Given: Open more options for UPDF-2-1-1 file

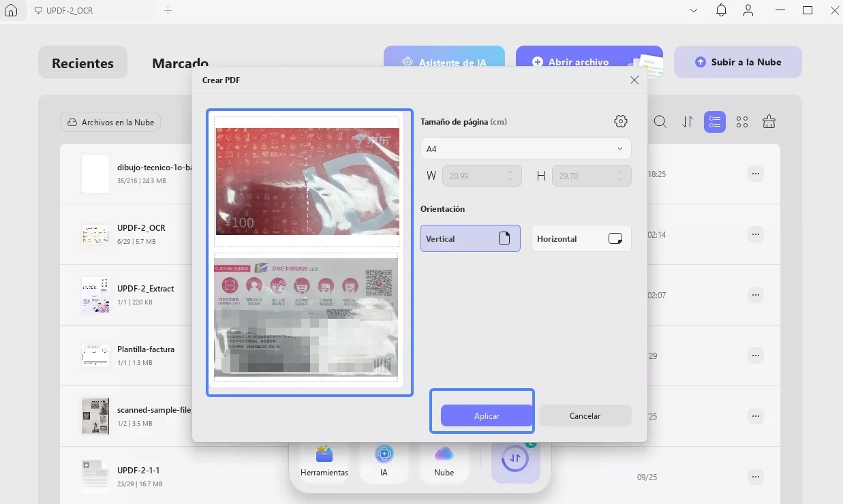Looking at the screenshot, I should [x=755, y=477].
